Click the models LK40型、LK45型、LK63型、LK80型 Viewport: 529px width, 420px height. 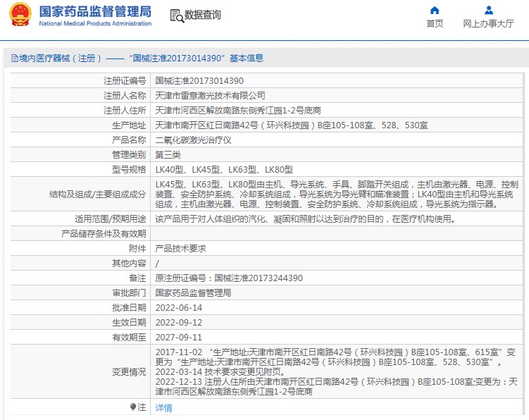click(x=224, y=170)
